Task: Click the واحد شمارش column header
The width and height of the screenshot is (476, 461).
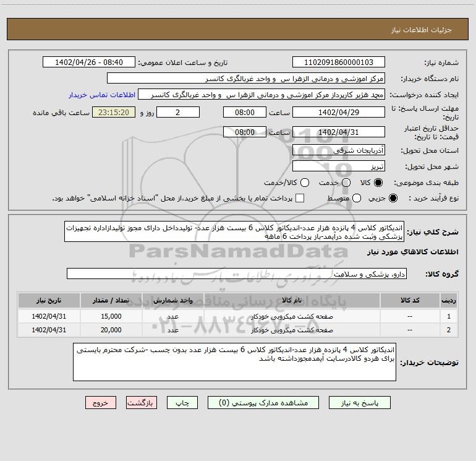Action: tap(173, 301)
